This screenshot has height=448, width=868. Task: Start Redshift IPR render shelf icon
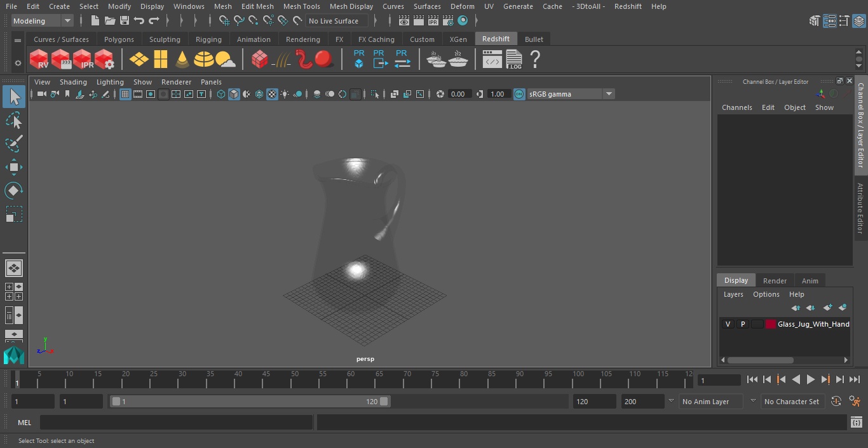click(x=83, y=60)
